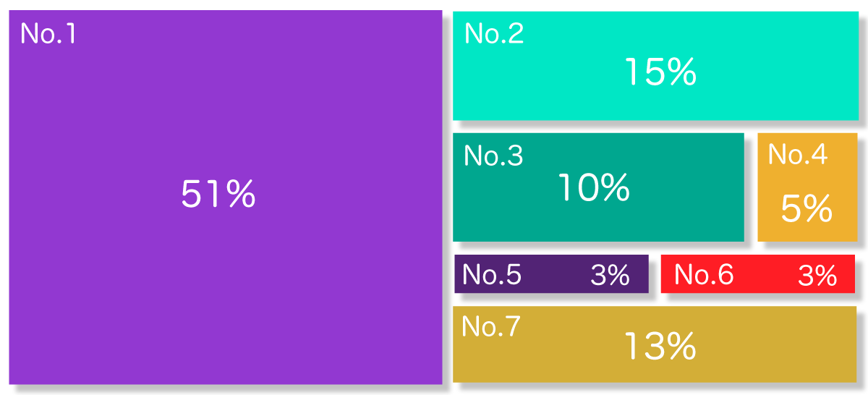Click the dark green No.3 block

click(x=598, y=187)
